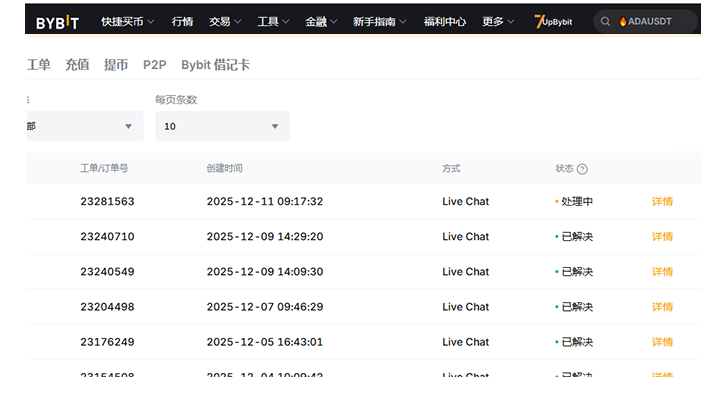Click ticket row 23240710
The height and width of the screenshot is (406, 724).
[x=107, y=237]
